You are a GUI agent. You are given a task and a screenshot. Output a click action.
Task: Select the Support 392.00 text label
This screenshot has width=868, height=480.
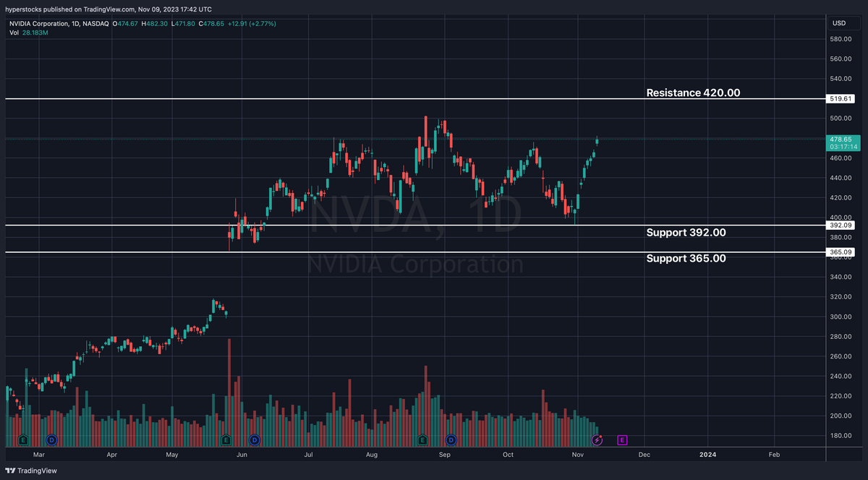pyautogui.click(x=686, y=232)
